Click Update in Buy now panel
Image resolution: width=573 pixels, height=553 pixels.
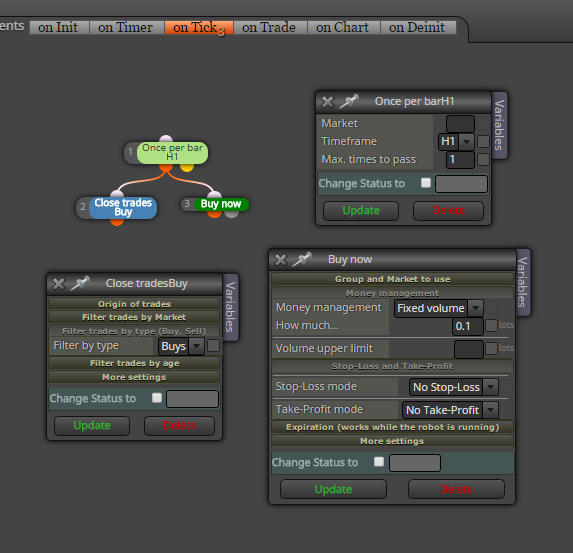[333, 489]
